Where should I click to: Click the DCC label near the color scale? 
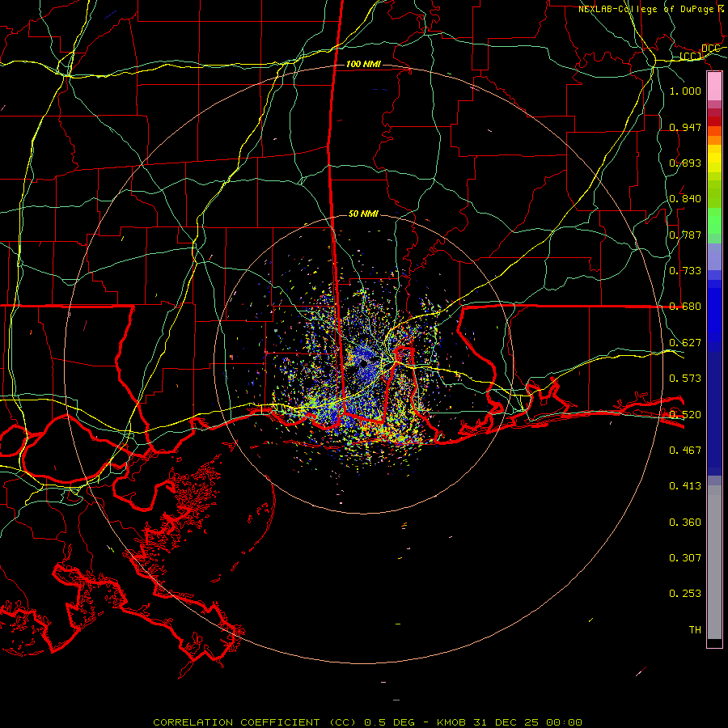[710, 49]
